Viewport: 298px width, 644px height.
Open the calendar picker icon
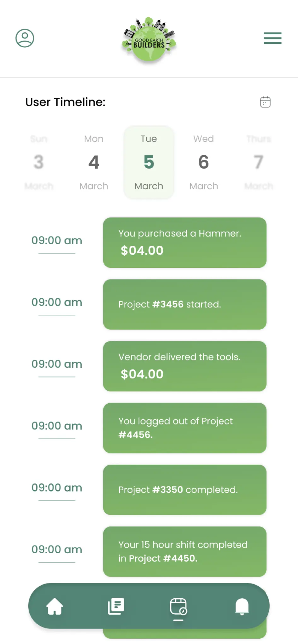(x=265, y=102)
